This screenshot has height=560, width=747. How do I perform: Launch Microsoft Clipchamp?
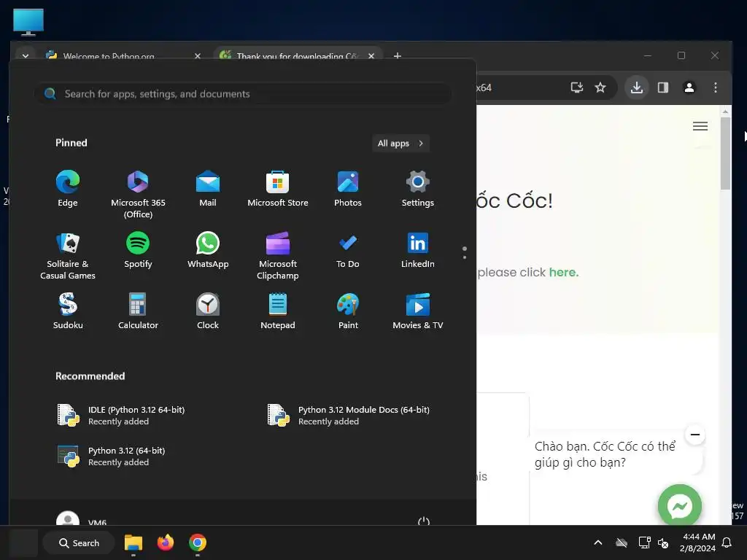[x=278, y=256]
